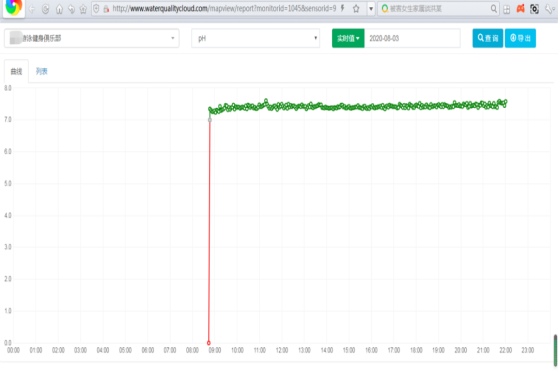Click the undo-close restore arrow icon

tap(71, 9)
